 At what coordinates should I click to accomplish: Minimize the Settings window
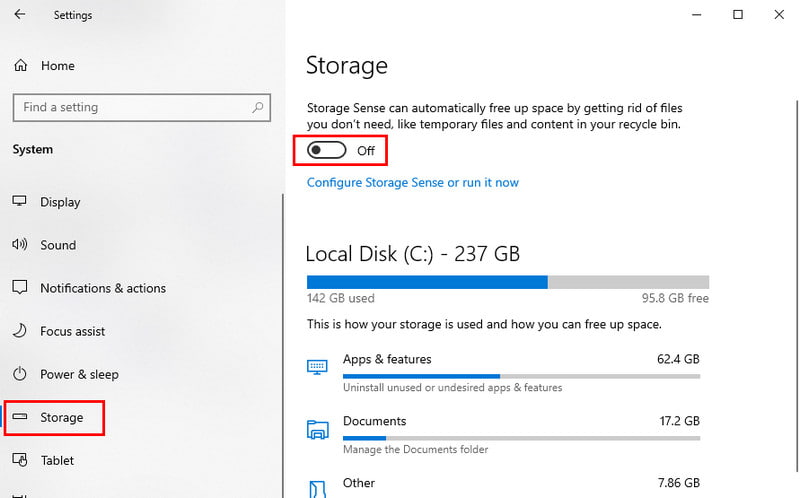pyautogui.click(x=696, y=15)
